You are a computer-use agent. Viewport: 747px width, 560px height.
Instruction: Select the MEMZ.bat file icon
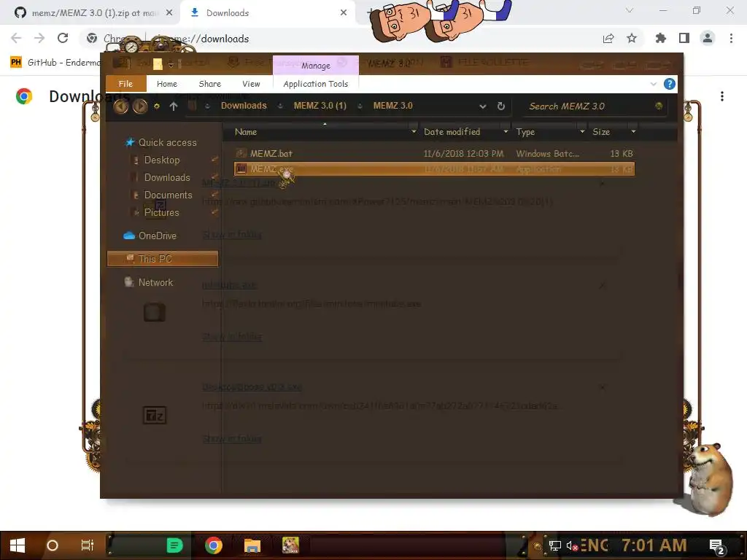tap(241, 153)
